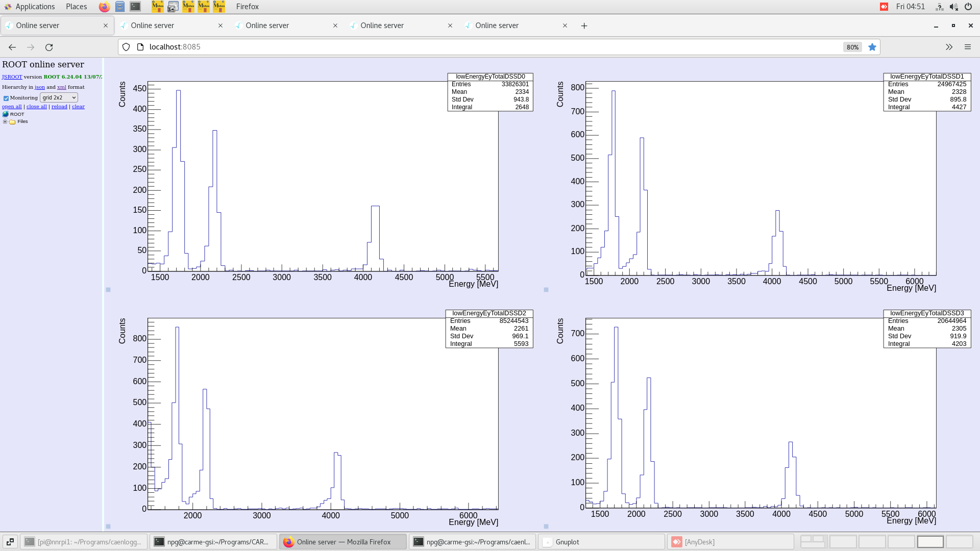Screen dimensions: 980x551
Task: Click the ROOT globe icon in the hierarchy tree
Action: [x=6, y=114]
